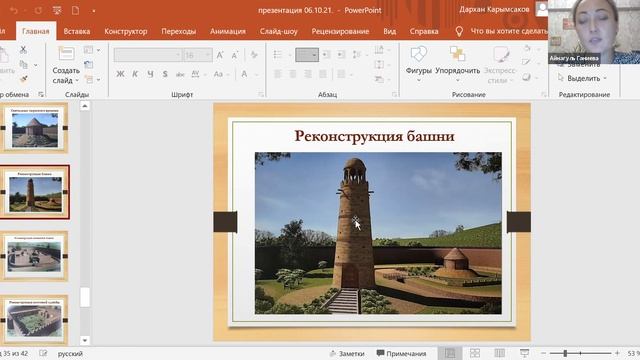
Task: Open the Font dialog launcher in Шрифт group
Action: coord(261,95)
